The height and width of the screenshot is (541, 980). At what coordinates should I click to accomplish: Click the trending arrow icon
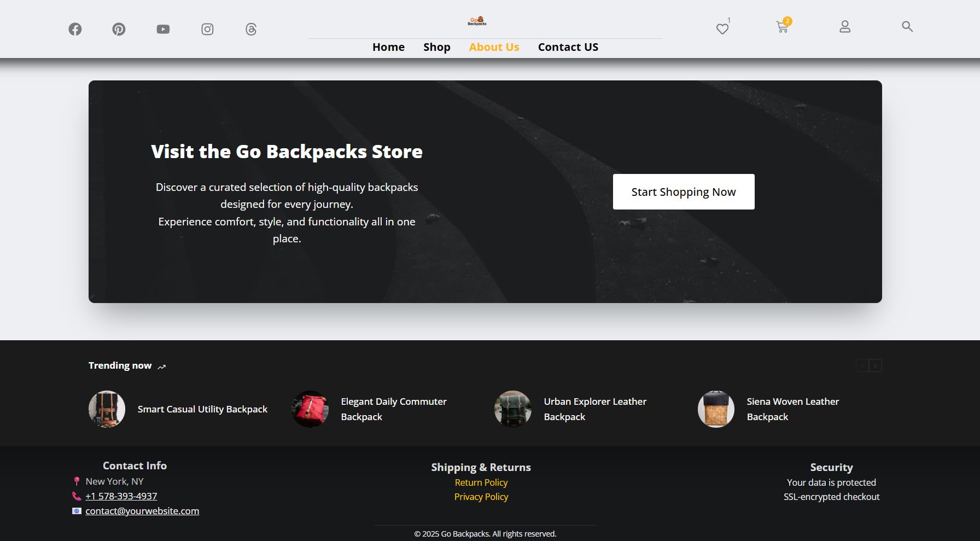161,367
